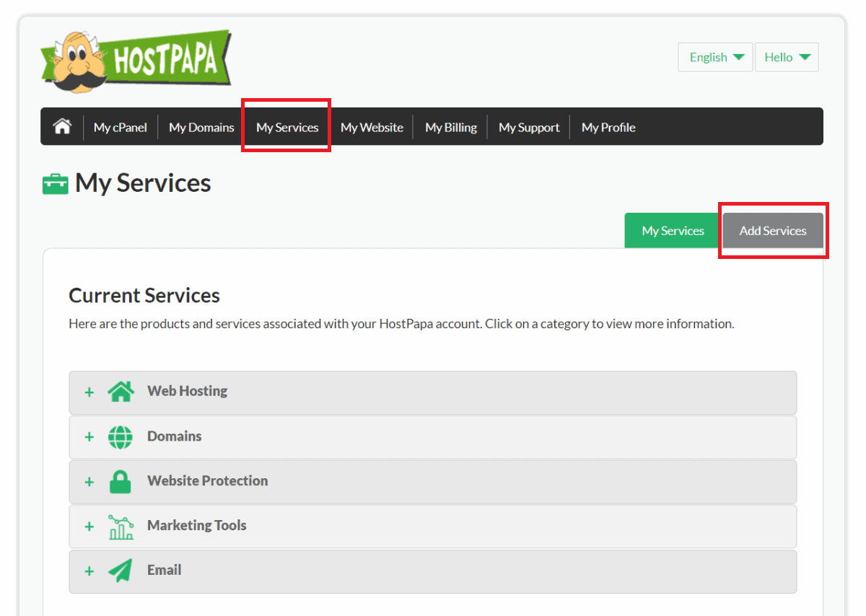This screenshot has height=616, width=866.
Task: Expand Email with its plus sign
Action: click(89, 571)
